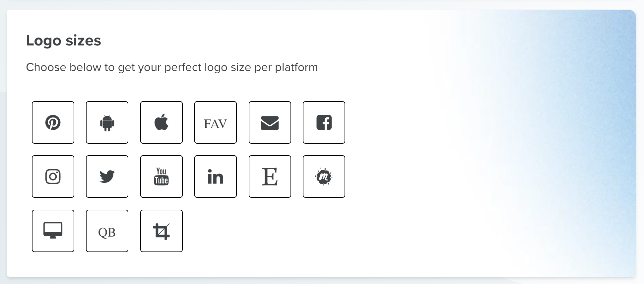Click the 'Choose below' description text

[x=172, y=67]
